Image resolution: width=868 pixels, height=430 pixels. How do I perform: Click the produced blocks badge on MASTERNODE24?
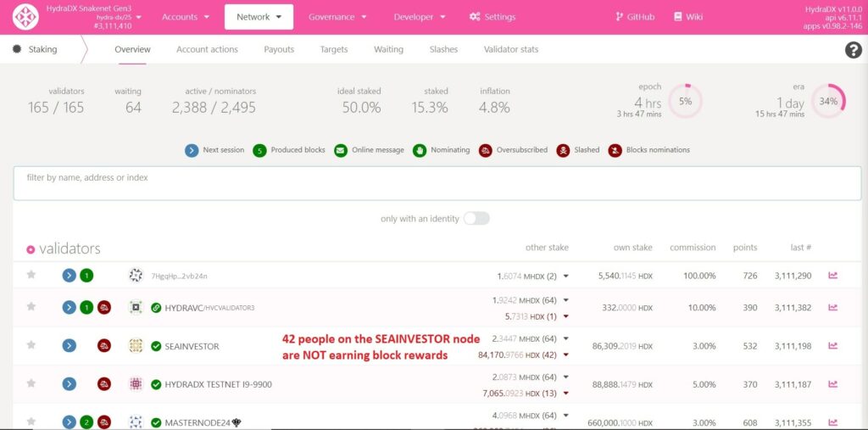pos(86,422)
